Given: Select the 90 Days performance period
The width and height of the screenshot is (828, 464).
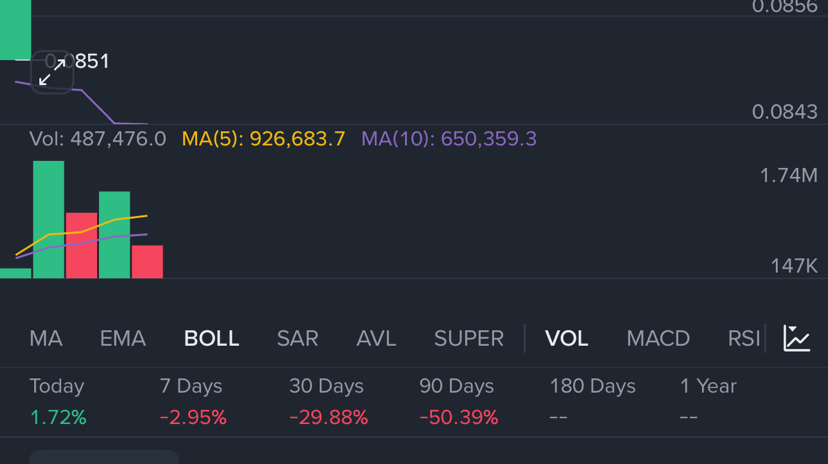Looking at the screenshot, I should click(458, 401).
